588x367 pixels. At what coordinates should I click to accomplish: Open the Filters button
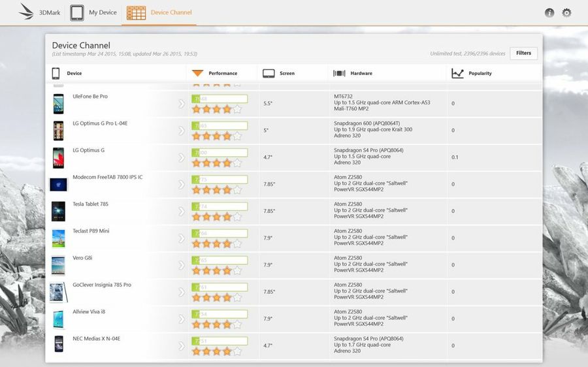[x=523, y=54]
